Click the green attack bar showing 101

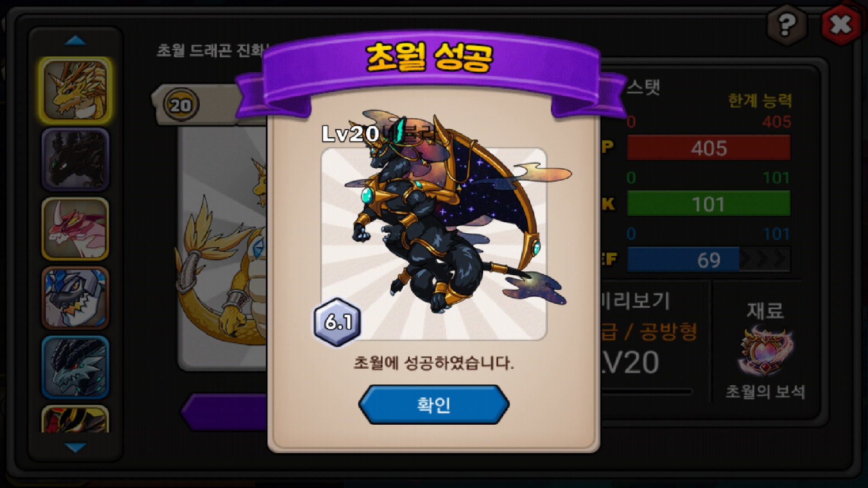point(708,204)
